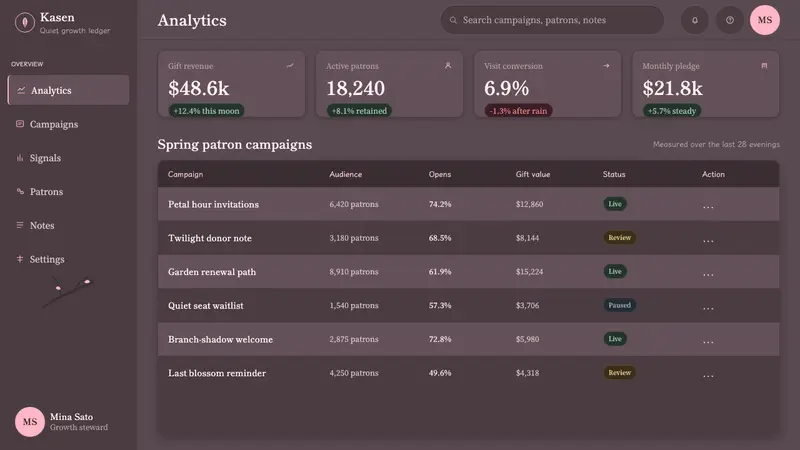This screenshot has width=800, height=450.
Task: Click the Review badge on Last blossom reminder
Action: (619, 372)
